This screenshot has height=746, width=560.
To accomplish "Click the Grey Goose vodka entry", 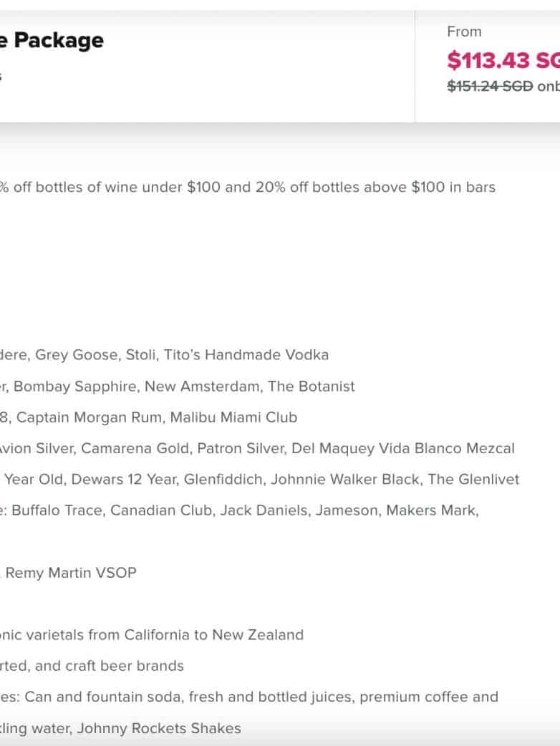I will click(x=77, y=355).
